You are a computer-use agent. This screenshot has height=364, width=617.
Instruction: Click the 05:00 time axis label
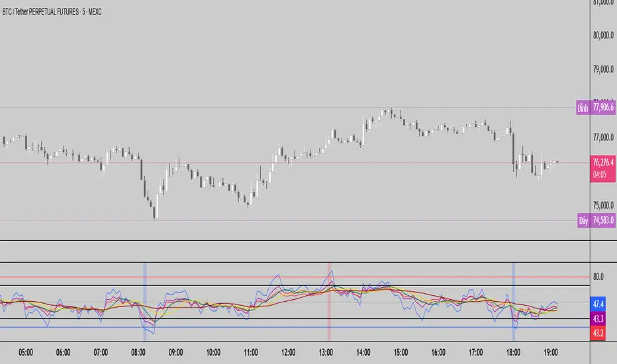(x=26, y=353)
